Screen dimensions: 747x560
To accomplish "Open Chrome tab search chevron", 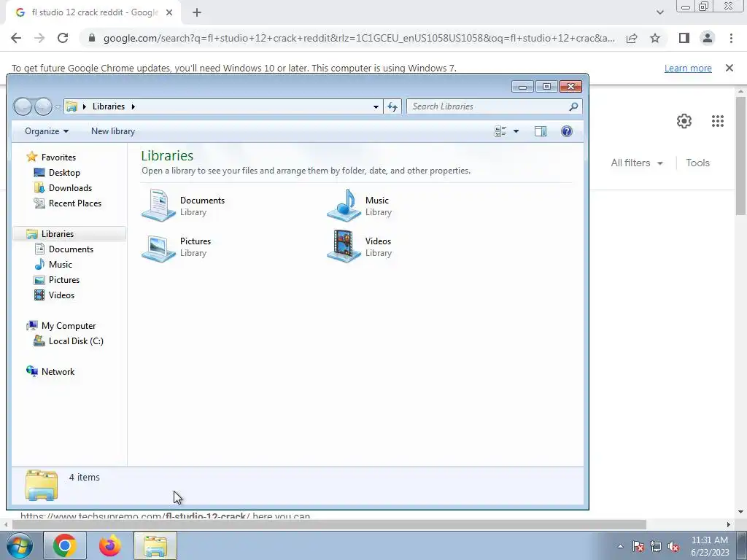I will pos(659,12).
